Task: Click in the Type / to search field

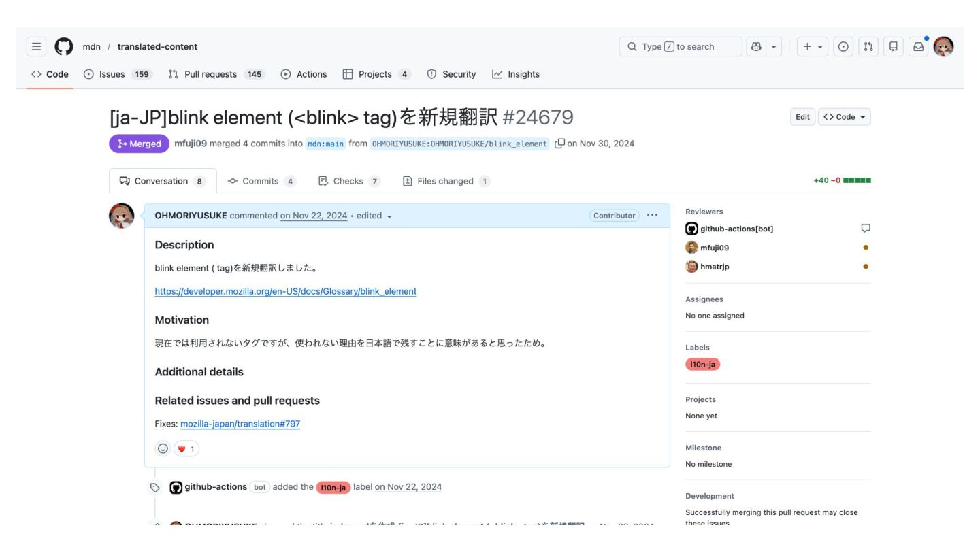Action: (x=681, y=46)
